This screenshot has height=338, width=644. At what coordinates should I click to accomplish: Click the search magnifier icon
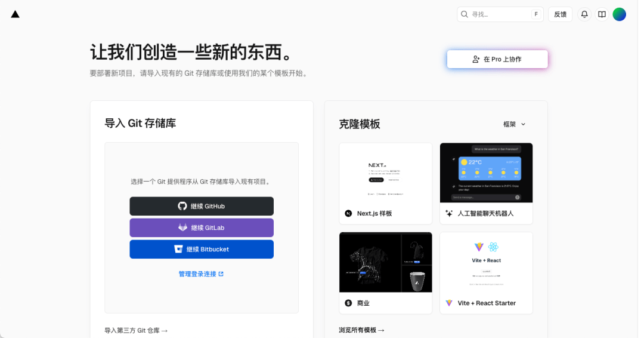(x=465, y=14)
